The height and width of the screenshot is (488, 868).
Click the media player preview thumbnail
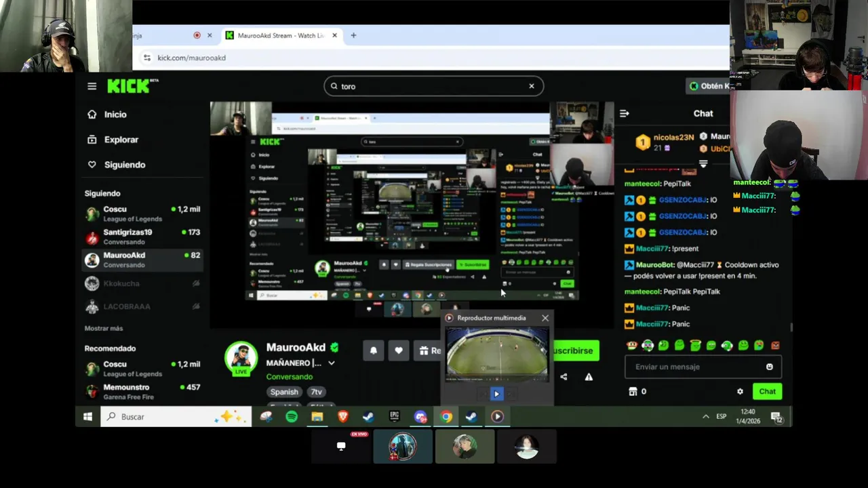coord(496,354)
